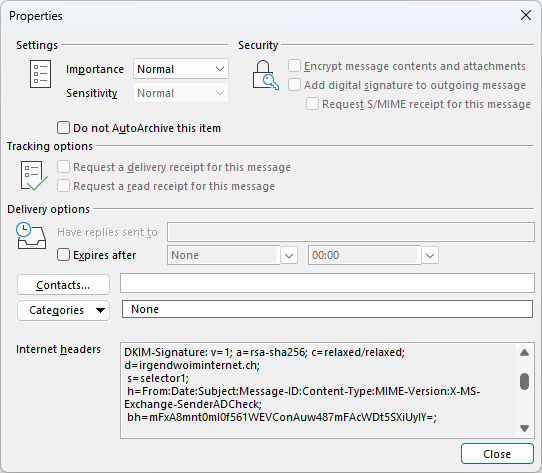Click the Tracking options checkmark icon
Image resolution: width=542 pixels, height=473 pixels.
click(x=34, y=176)
